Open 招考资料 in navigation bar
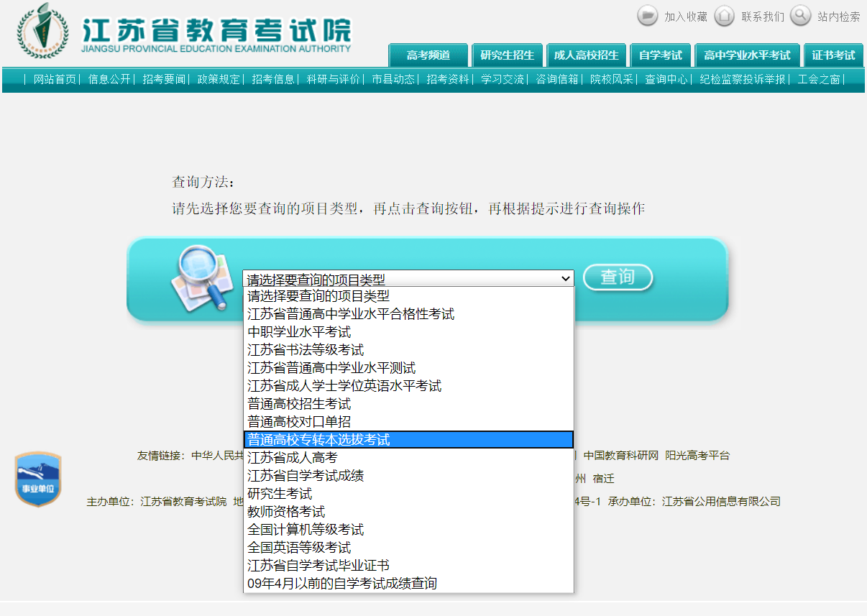 448,80
